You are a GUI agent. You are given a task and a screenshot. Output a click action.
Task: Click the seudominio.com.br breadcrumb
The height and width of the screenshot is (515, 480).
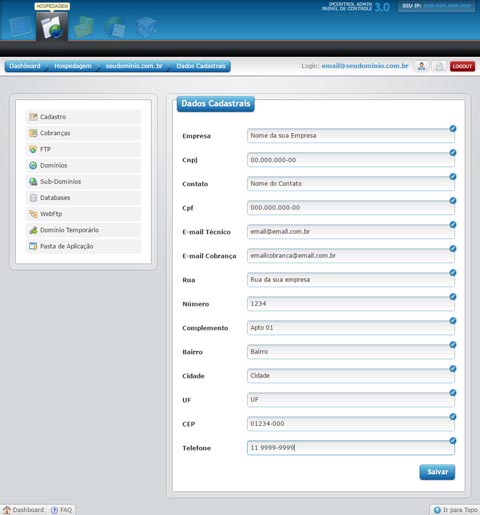coord(134,66)
